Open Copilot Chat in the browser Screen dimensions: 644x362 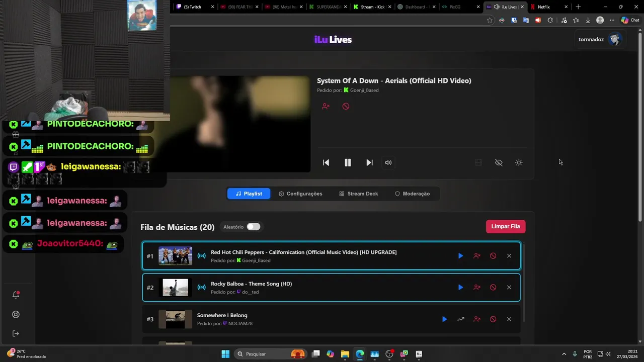pyautogui.click(x=630, y=20)
